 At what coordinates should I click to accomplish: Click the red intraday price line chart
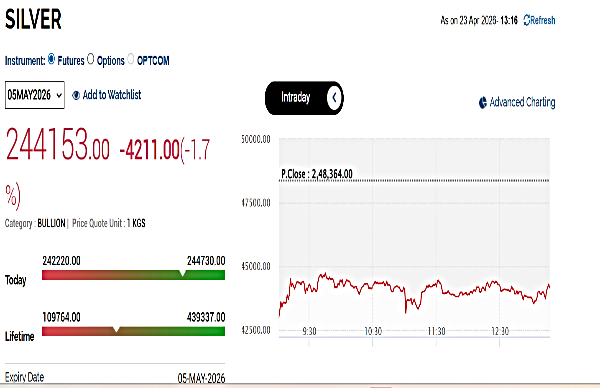point(414,293)
